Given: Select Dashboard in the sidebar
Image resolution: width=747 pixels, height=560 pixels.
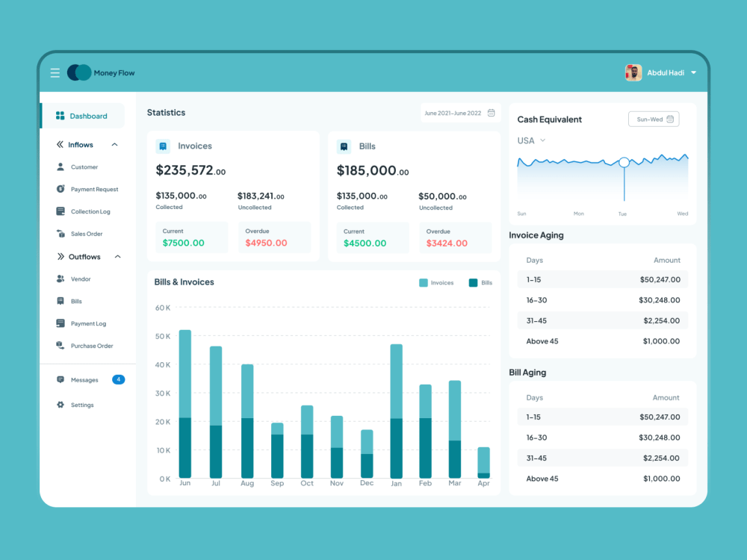Looking at the screenshot, I should pos(82,116).
